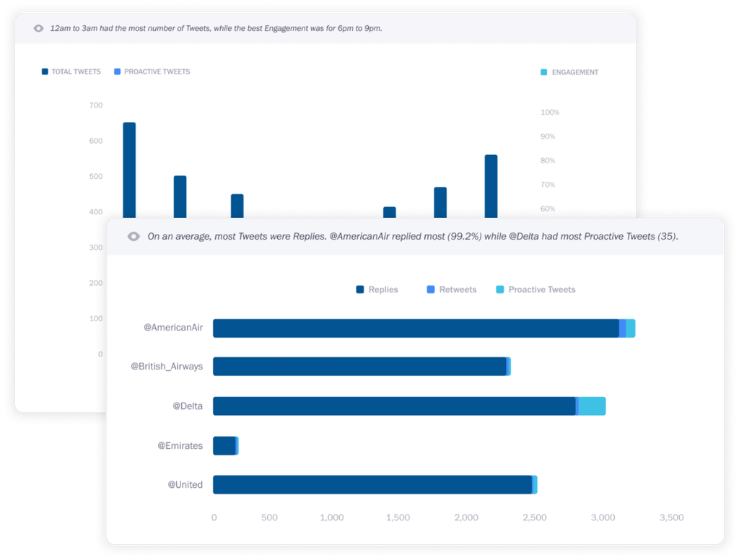The height and width of the screenshot is (560, 739).
Task: Select the @United replies bar
Action: pos(372,484)
